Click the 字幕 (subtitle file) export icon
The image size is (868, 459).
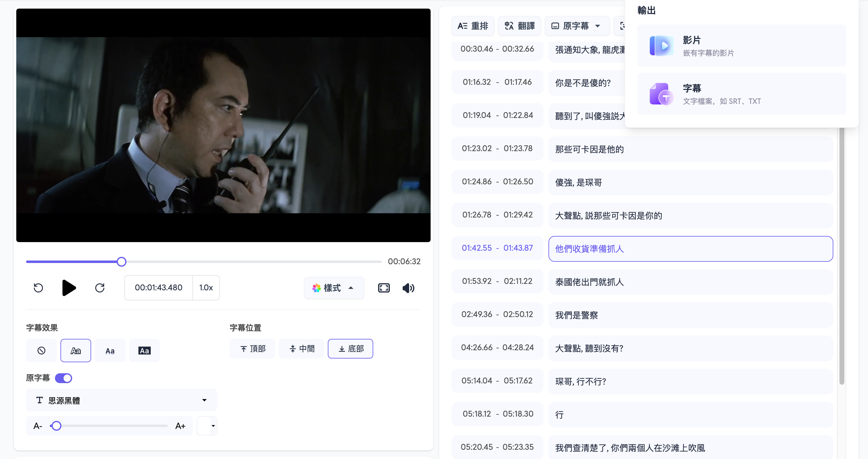tap(661, 93)
